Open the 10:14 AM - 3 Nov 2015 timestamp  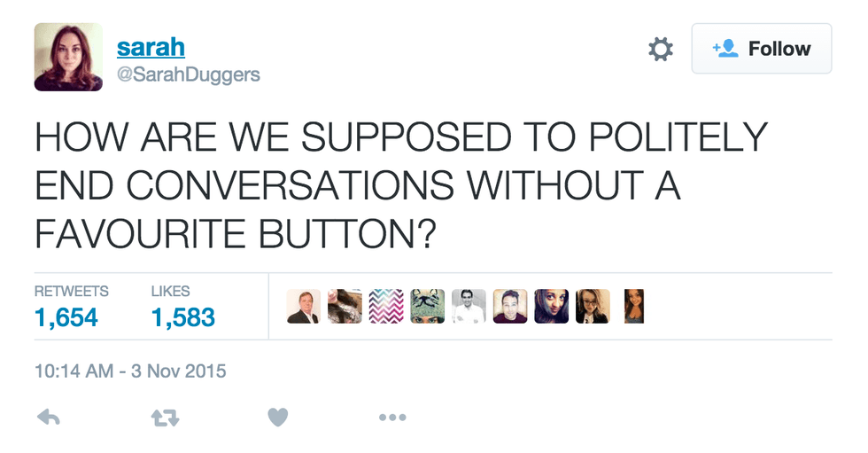point(130,371)
